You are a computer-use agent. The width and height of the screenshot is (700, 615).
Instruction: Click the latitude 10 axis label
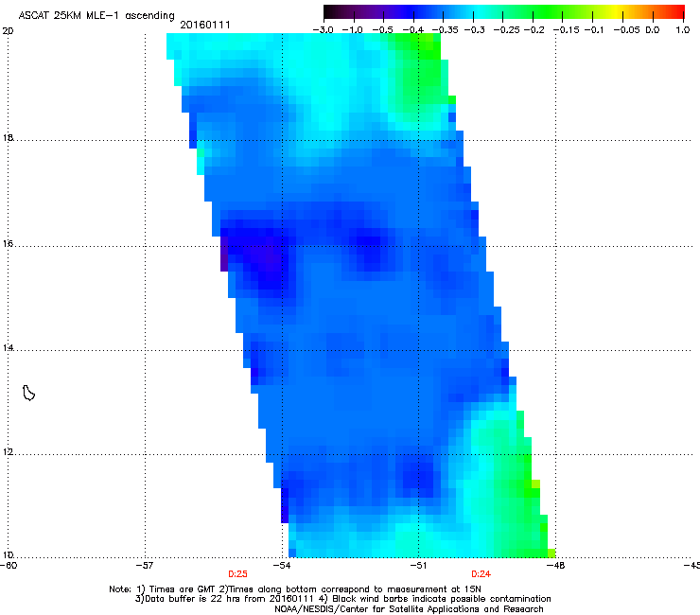8,555
